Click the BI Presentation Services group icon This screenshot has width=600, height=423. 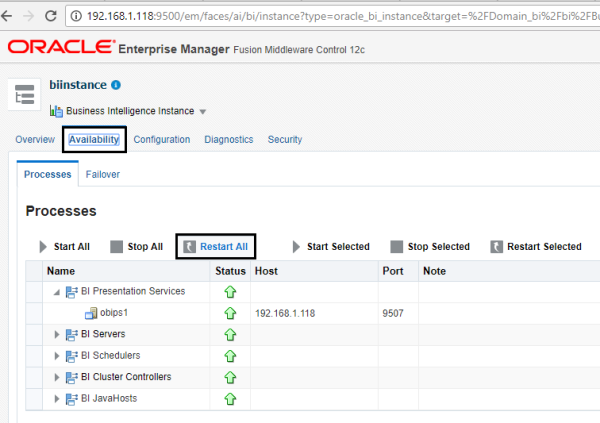72,292
